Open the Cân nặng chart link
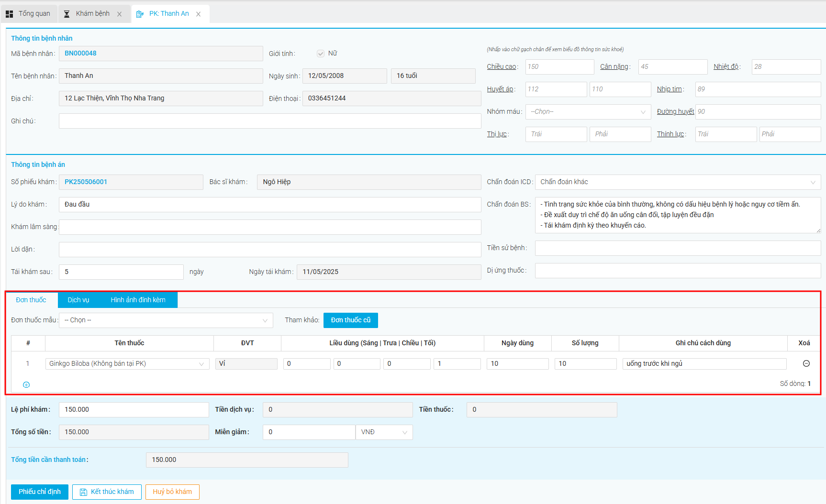 (x=614, y=66)
